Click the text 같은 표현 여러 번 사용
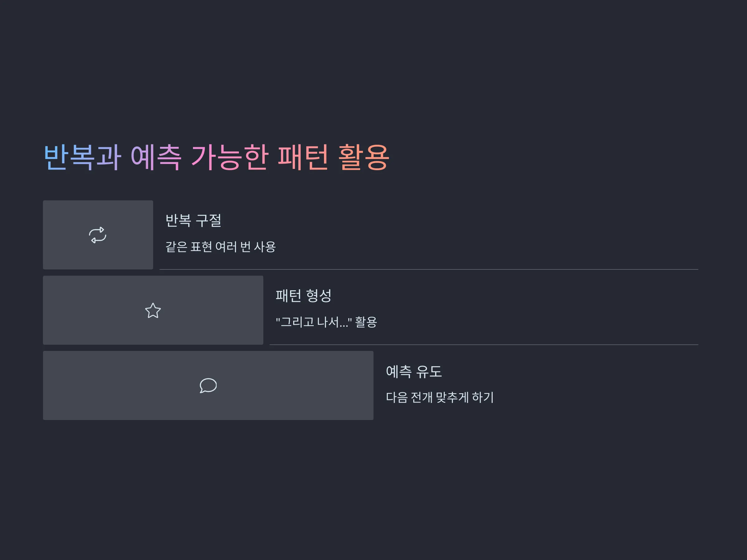 coord(220,247)
